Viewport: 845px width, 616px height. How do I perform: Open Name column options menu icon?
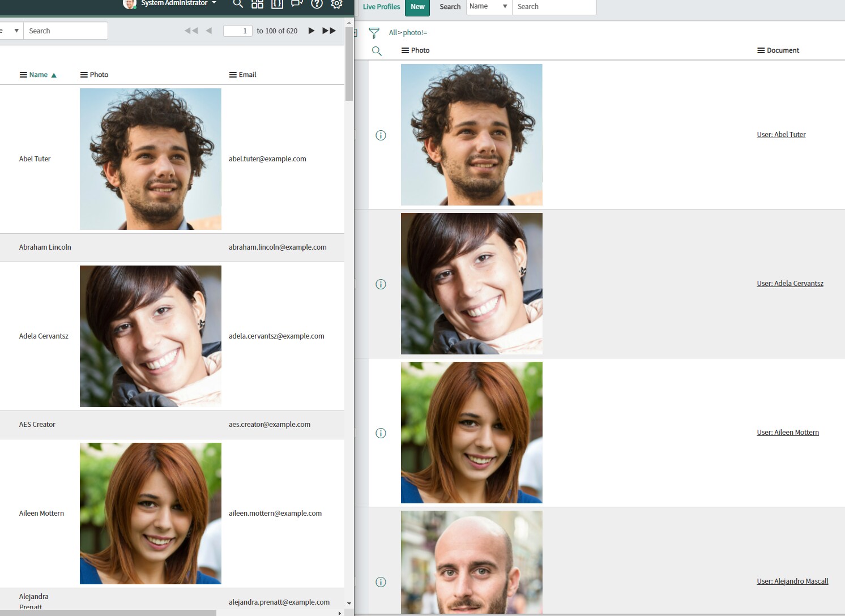[23, 75]
